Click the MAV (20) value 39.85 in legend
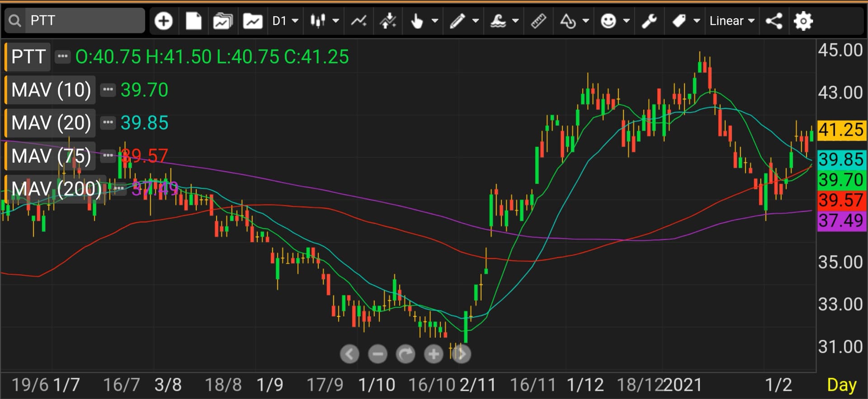 (144, 123)
